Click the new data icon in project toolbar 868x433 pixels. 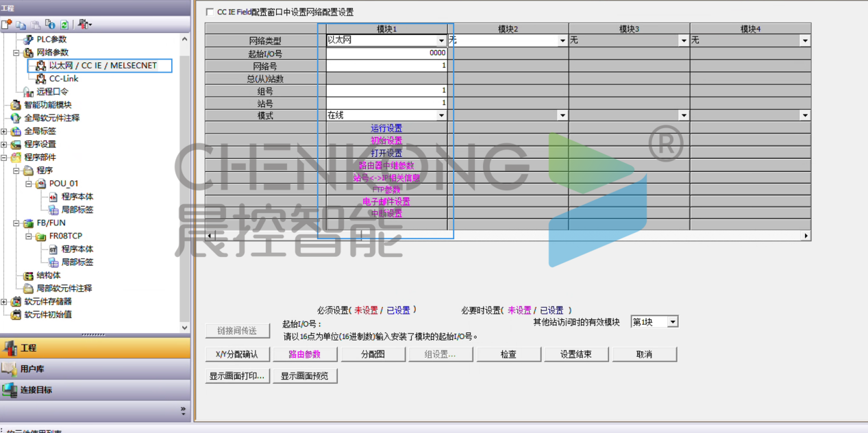pos(7,25)
